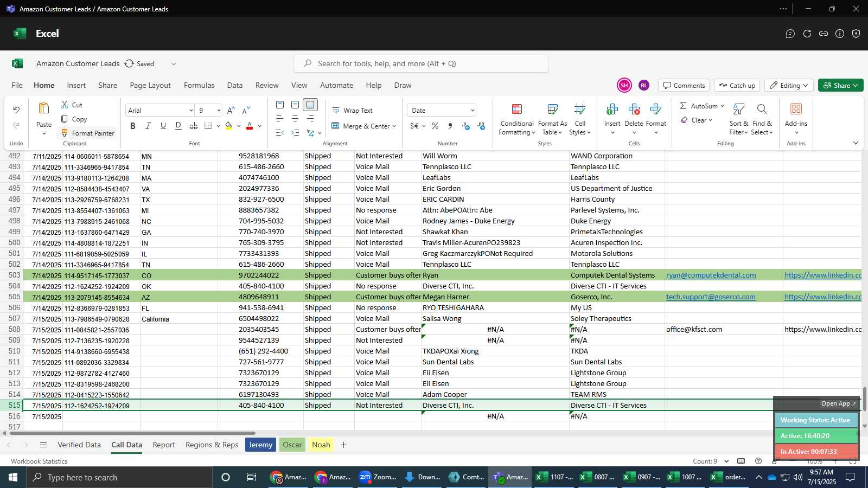Pick the yellow fill color swatch
This screenshot has width=868, height=488.
click(229, 126)
